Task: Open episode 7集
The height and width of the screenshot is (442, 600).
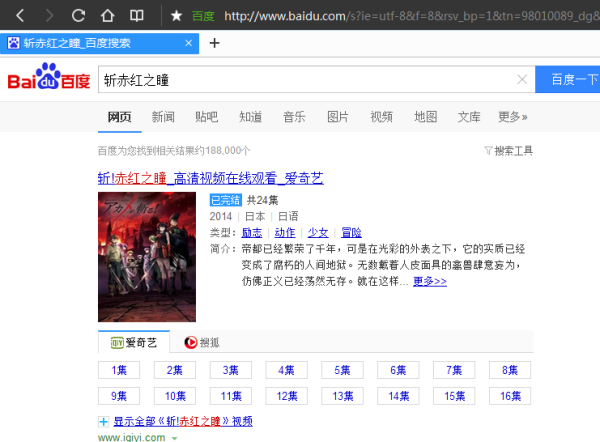Action: tap(454, 370)
